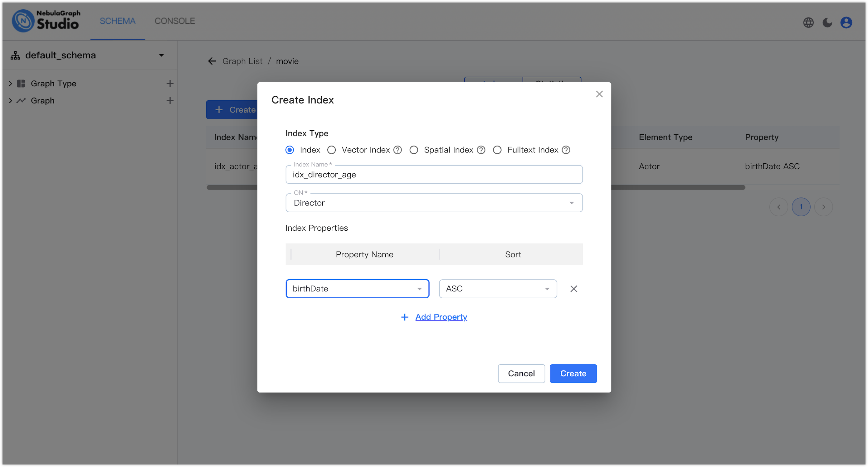Screen dimensions: 868x467
Task: Toggle dark mode moon icon
Action: point(827,22)
